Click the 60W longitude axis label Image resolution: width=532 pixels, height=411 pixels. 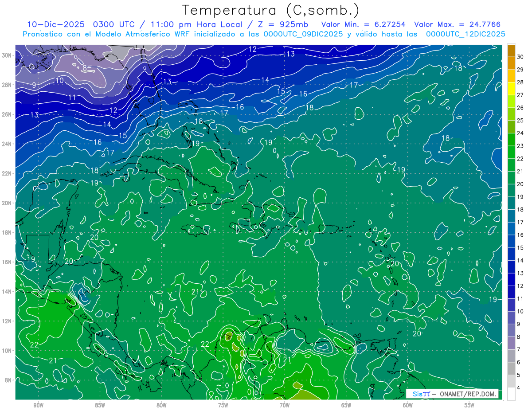click(x=408, y=405)
